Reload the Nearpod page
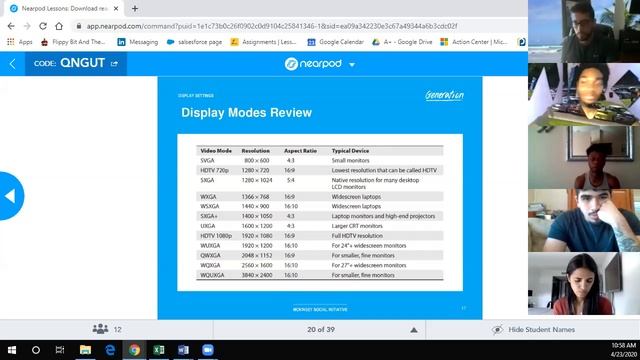Viewport: 640px width, 360px height. (x=43, y=26)
